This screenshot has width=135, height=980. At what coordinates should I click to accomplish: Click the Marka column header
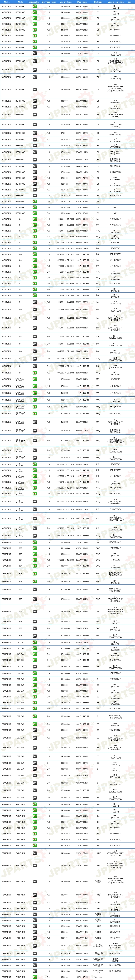(x=7, y=2)
